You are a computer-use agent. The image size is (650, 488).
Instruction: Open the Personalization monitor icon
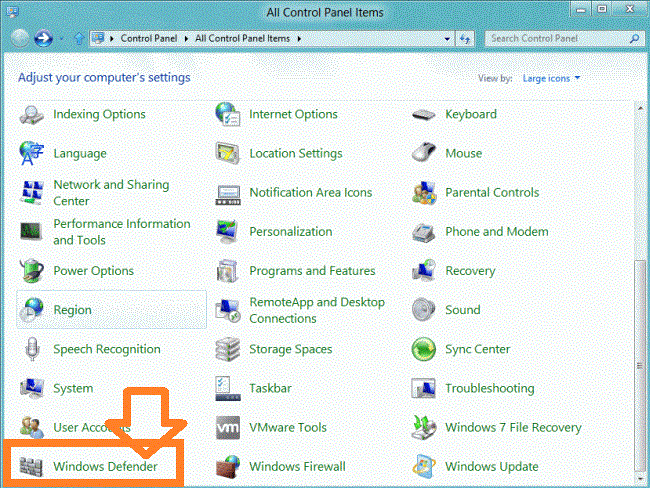point(228,231)
